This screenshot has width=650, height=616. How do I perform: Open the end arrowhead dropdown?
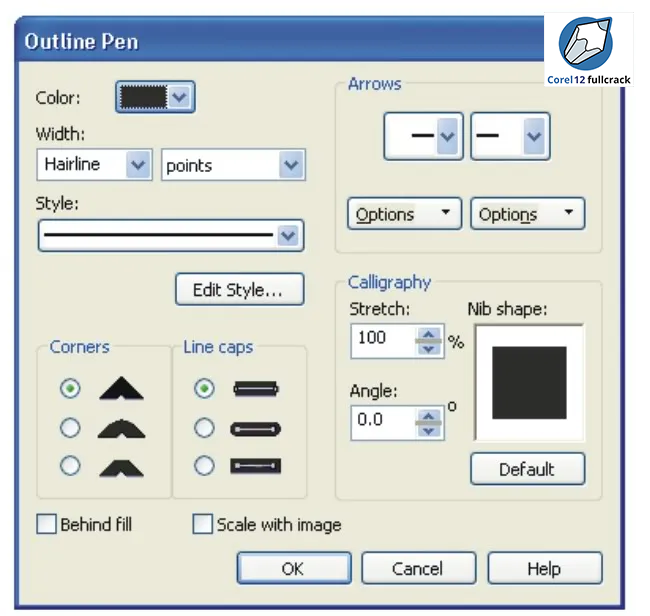click(x=510, y=136)
